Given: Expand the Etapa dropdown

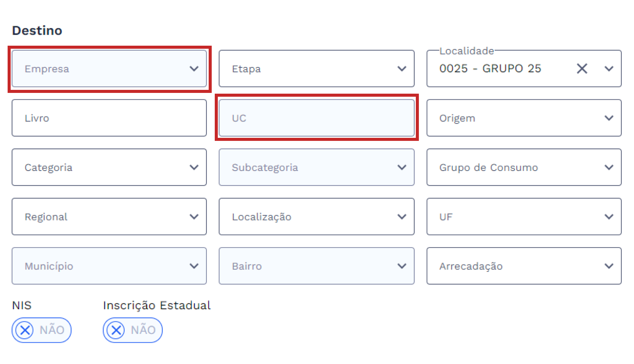Looking at the screenshot, I should coord(316,69).
